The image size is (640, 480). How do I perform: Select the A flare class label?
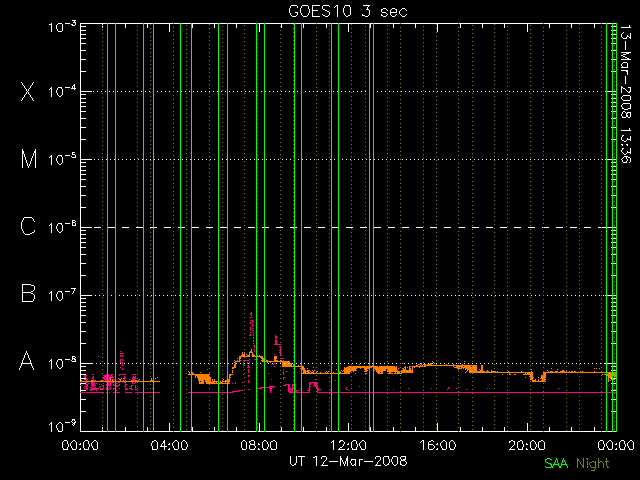coord(27,361)
